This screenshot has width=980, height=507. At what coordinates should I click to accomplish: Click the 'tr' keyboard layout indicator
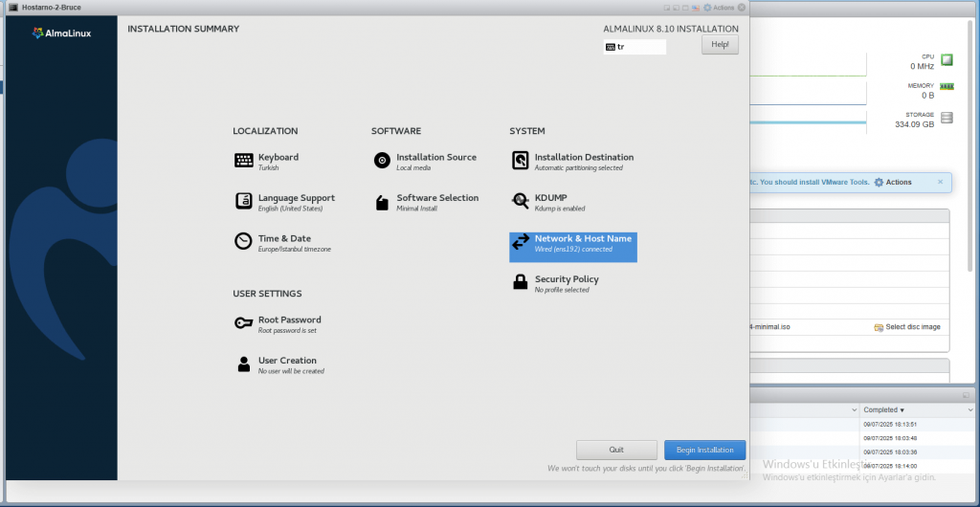coord(635,47)
